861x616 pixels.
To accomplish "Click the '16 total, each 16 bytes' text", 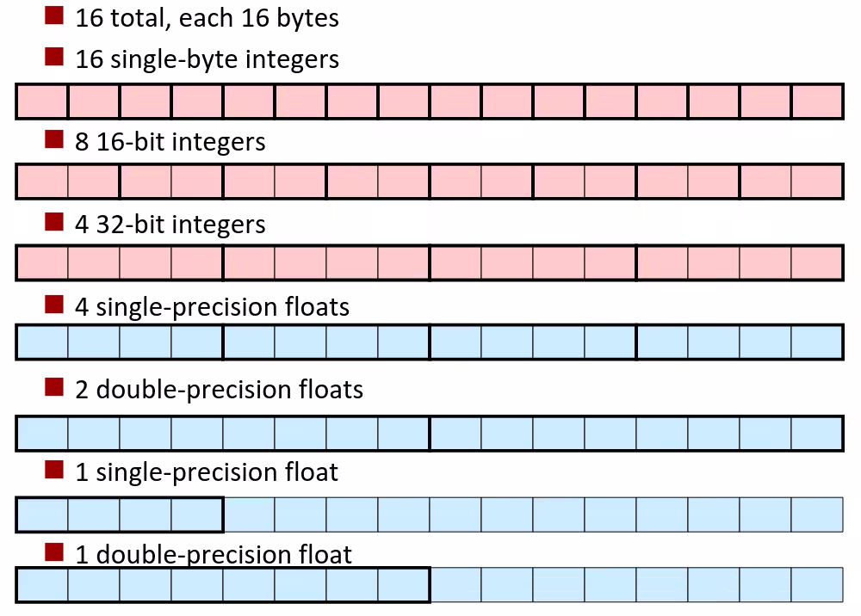I will coord(207,18).
